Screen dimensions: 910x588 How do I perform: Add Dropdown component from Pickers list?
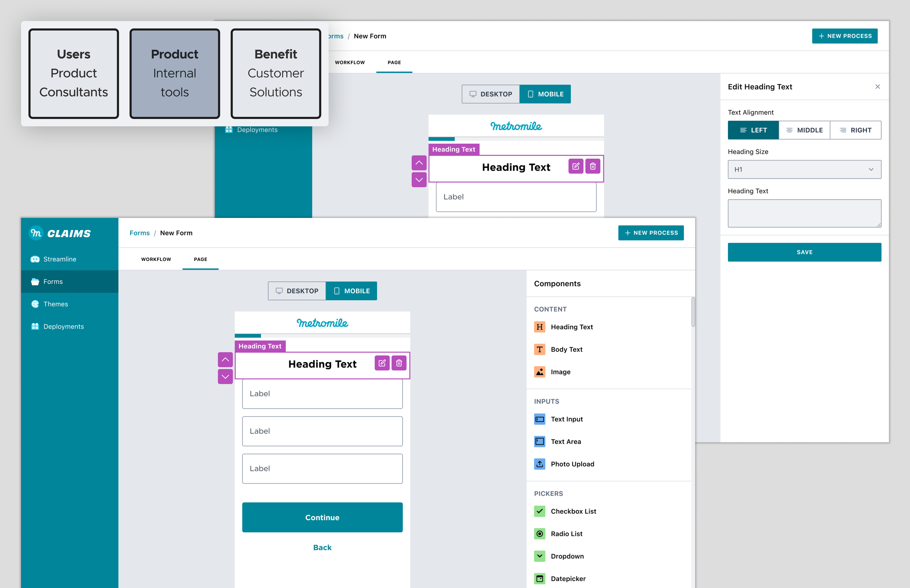(567, 556)
